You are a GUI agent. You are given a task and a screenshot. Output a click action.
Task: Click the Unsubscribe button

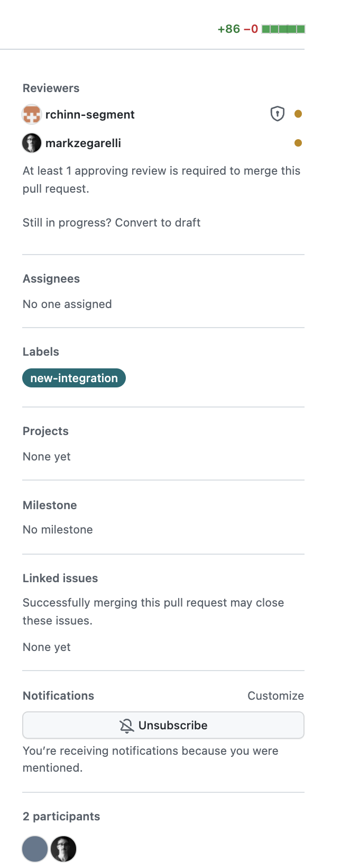click(163, 725)
